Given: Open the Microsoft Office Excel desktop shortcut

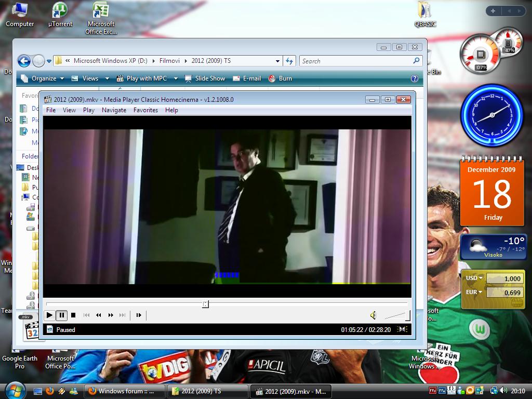Looking at the screenshot, I should 101,18.
